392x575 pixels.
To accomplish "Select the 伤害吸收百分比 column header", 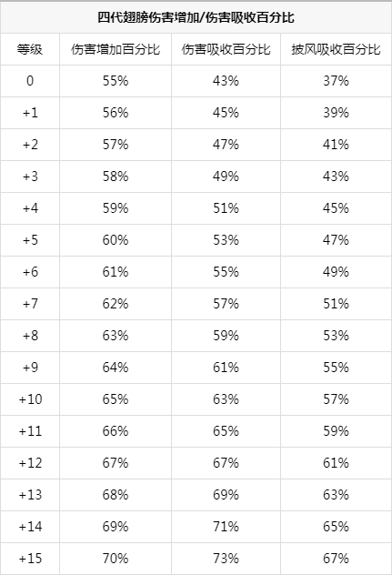I will pyautogui.click(x=226, y=49).
